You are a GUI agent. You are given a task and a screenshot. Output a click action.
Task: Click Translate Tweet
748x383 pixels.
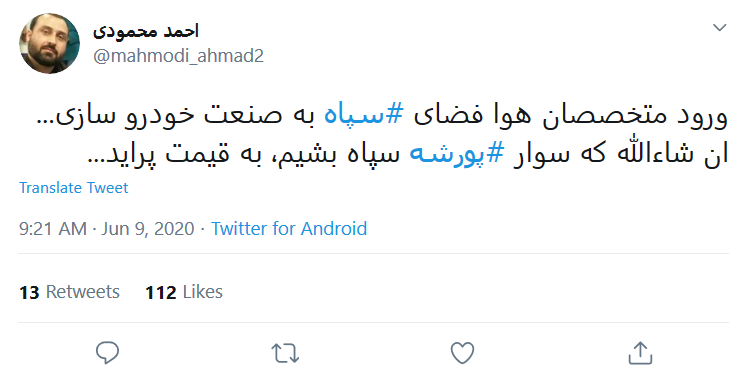(73, 188)
